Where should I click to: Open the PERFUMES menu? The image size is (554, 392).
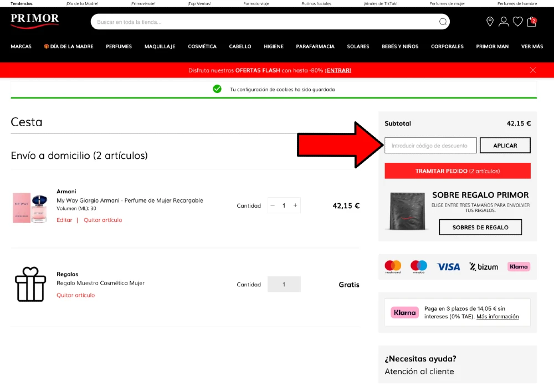(119, 47)
